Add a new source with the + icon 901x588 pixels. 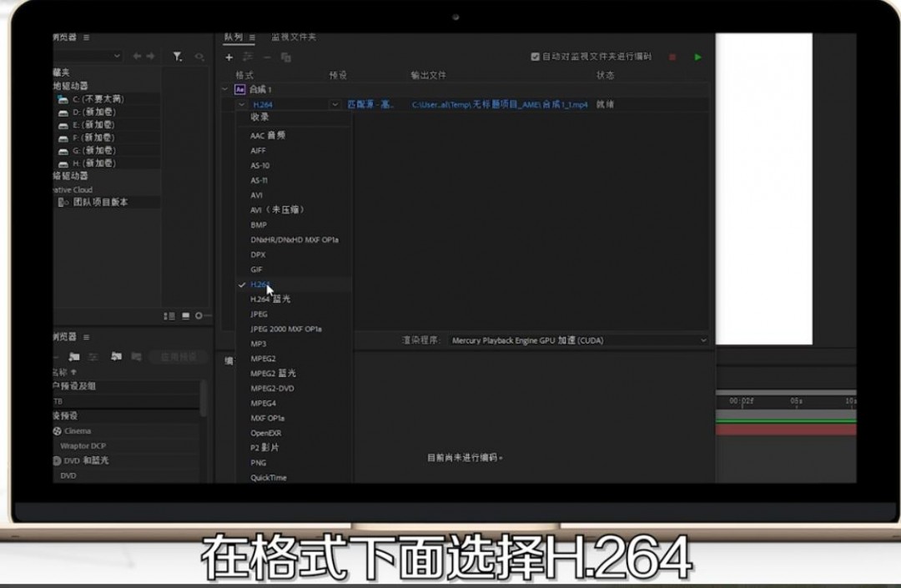coord(229,57)
